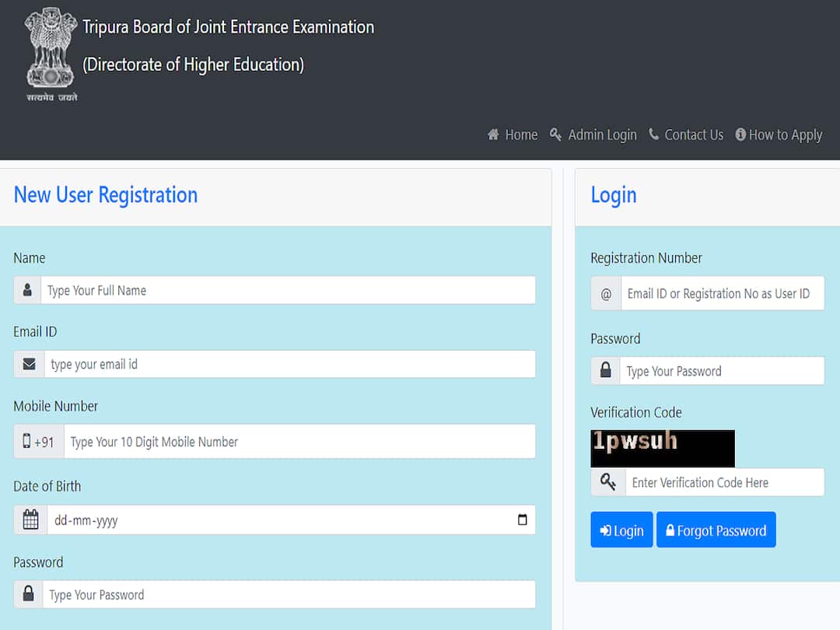Screen dimensions: 840x630
Task: Click the phone icon next to Contact Us
Action: tap(656, 135)
